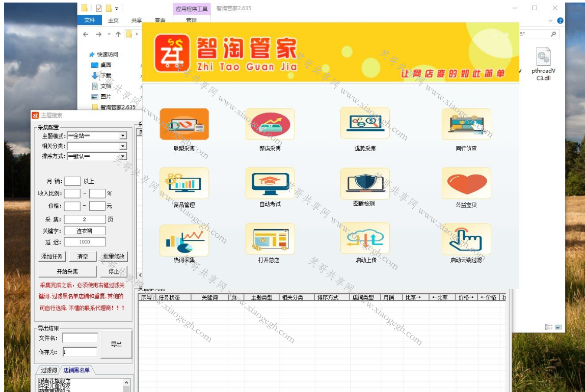Switch to the 共享 ribbon tab
This screenshot has width=585, height=392.
[137, 20]
